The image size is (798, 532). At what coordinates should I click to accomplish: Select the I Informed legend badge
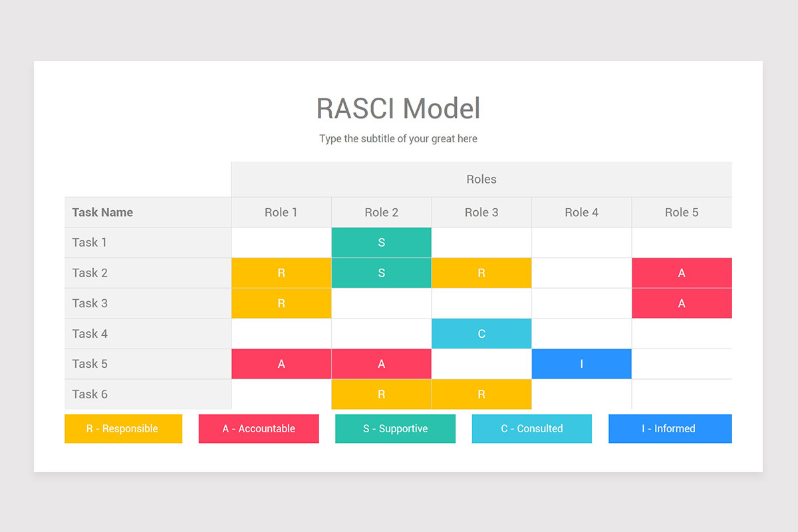670,429
